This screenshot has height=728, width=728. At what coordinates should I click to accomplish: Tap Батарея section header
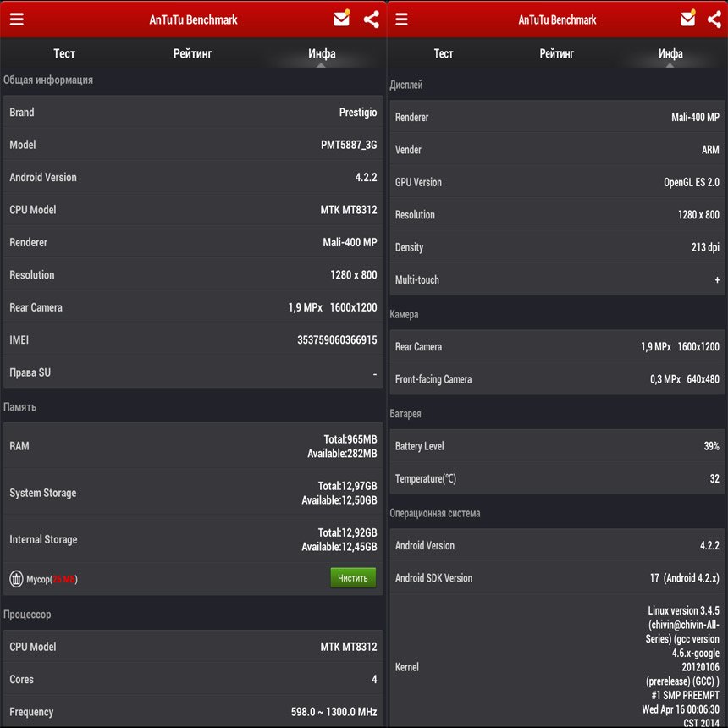pyautogui.click(x=405, y=414)
